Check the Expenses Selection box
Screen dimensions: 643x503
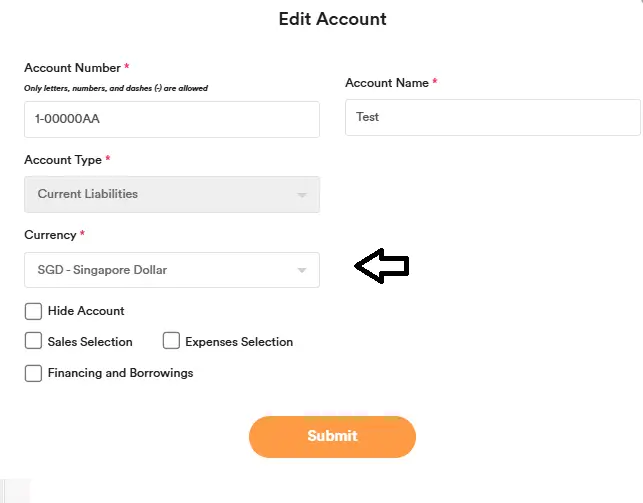(x=171, y=341)
